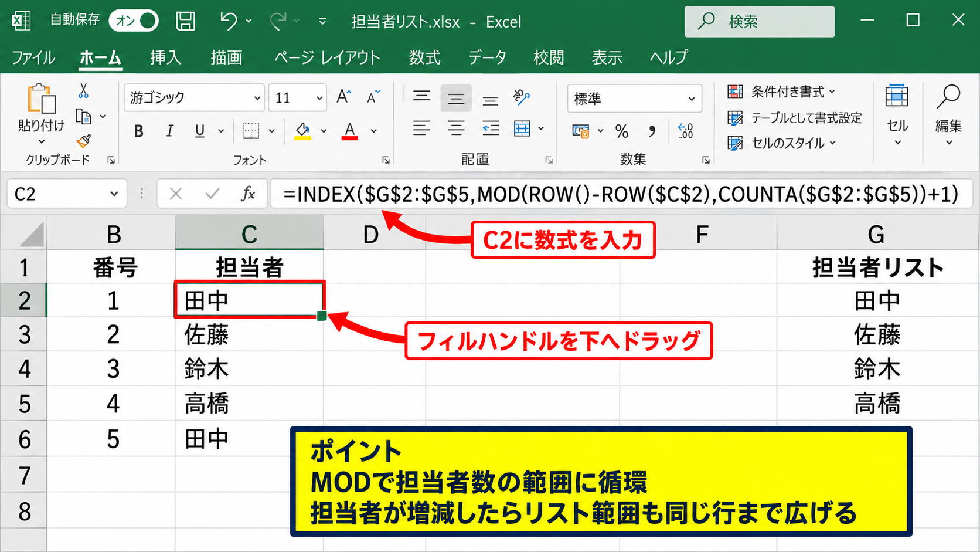Toggle Underline formatting

point(200,131)
